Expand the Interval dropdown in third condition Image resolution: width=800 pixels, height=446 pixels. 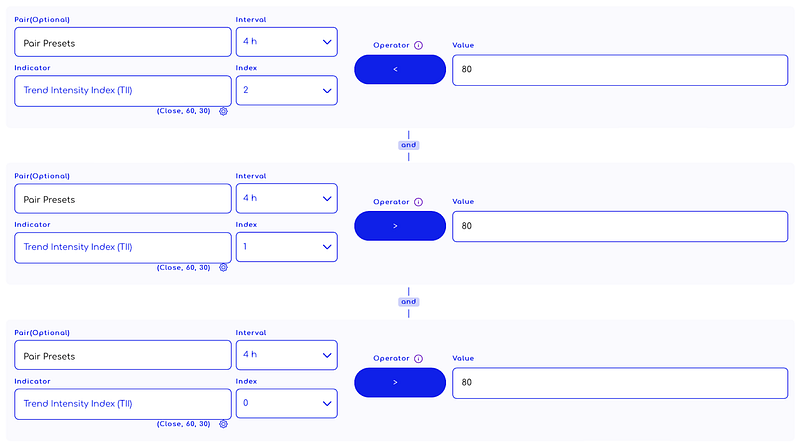286,355
